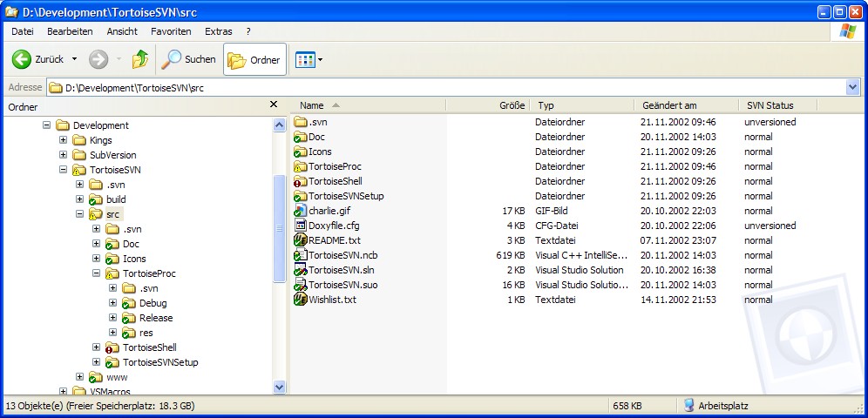This screenshot has height=418, width=868.
Task: Open the Datei menu
Action: pos(22,31)
